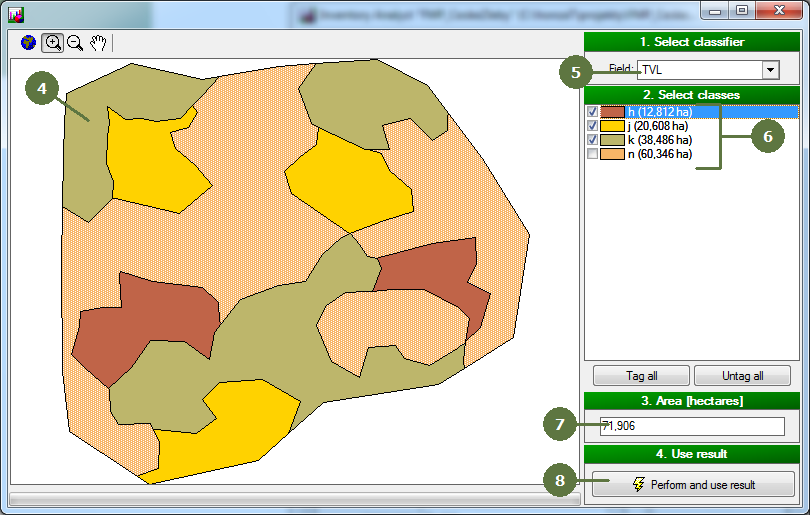Choose the pan hand tool

pos(98,43)
